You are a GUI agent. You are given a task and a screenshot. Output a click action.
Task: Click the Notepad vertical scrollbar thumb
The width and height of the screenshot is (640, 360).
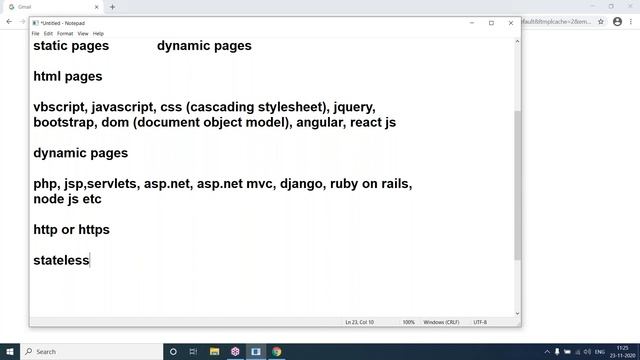(517, 185)
